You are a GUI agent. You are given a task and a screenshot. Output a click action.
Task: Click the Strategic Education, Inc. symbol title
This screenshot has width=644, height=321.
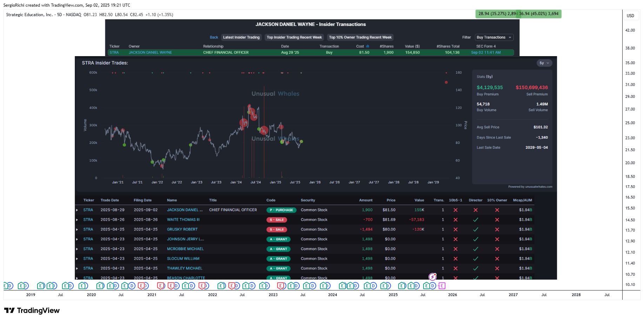tap(29, 15)
